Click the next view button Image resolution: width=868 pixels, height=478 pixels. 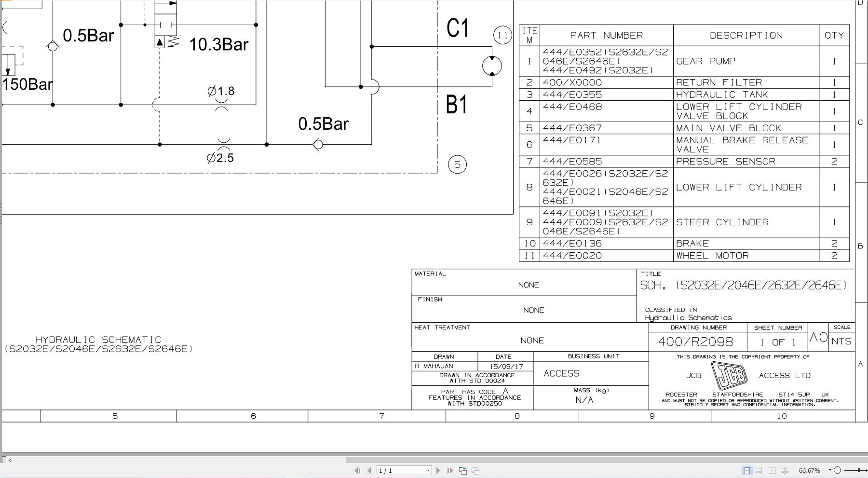pyautogui.click(x=475, y=470)
